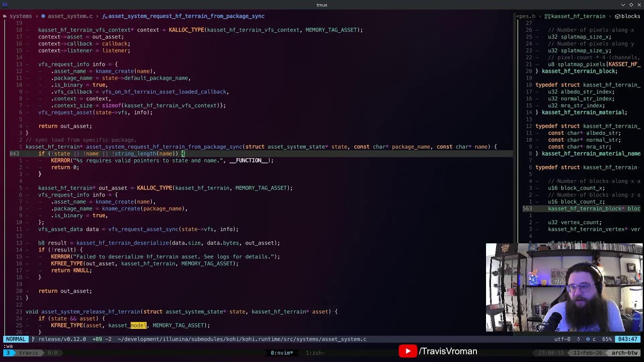Click the release/v0.12.0 branch name
The width and height of the screenshot is (644, 362).
(x=62, y=339)
